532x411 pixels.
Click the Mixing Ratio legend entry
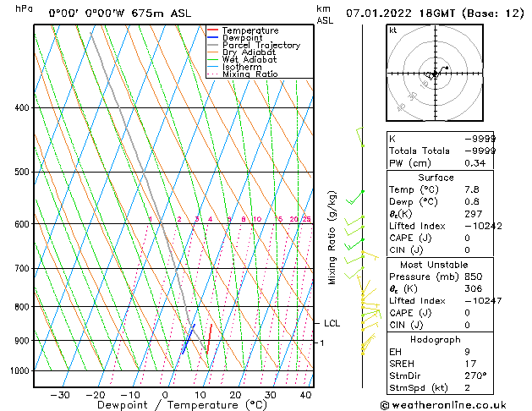(250, 74)
